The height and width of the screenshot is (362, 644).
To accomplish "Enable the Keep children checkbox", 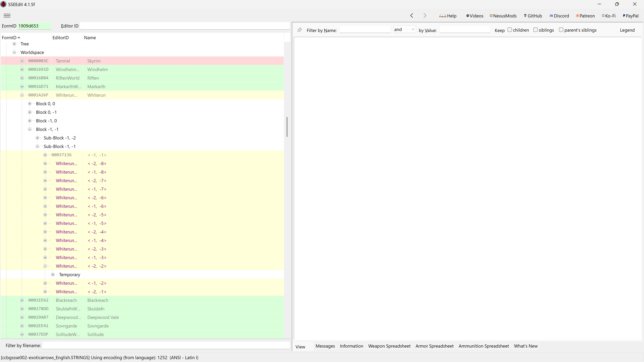I will [x=509, y=30].
